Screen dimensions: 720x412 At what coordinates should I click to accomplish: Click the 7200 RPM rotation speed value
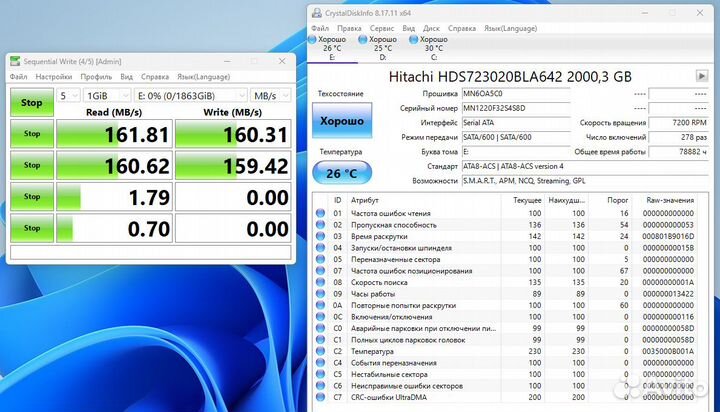click(679, 123)
